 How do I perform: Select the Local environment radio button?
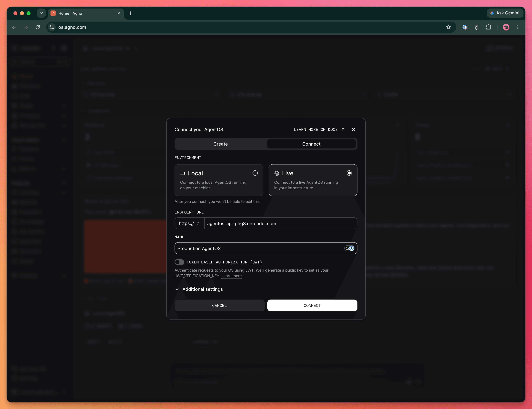[255, 173]
